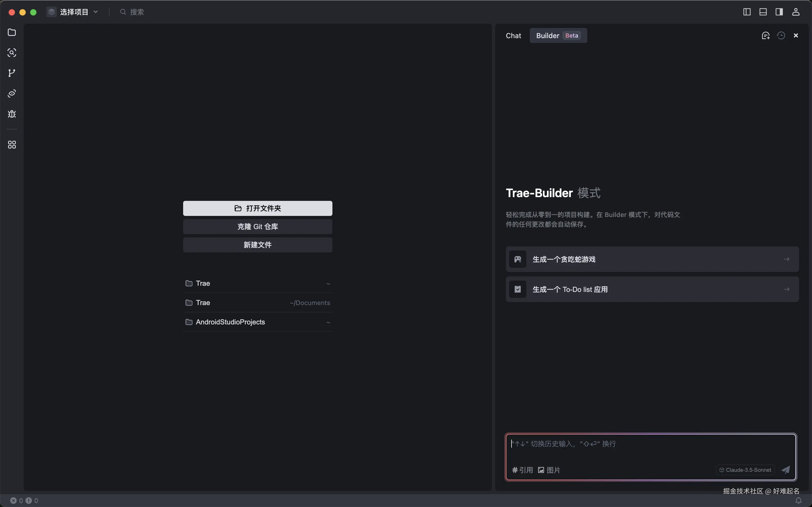
Task: Click the send message paper plane icon
Action: tap(785, 470)
